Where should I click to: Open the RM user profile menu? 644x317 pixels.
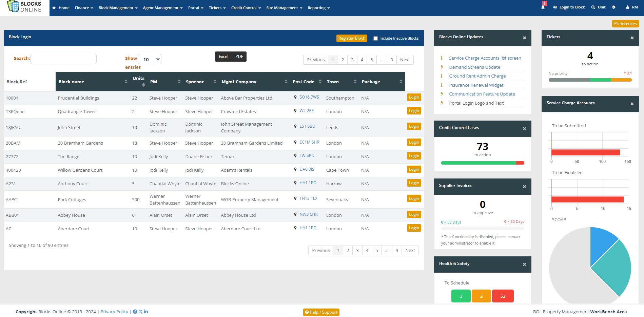tap(632, 7)
